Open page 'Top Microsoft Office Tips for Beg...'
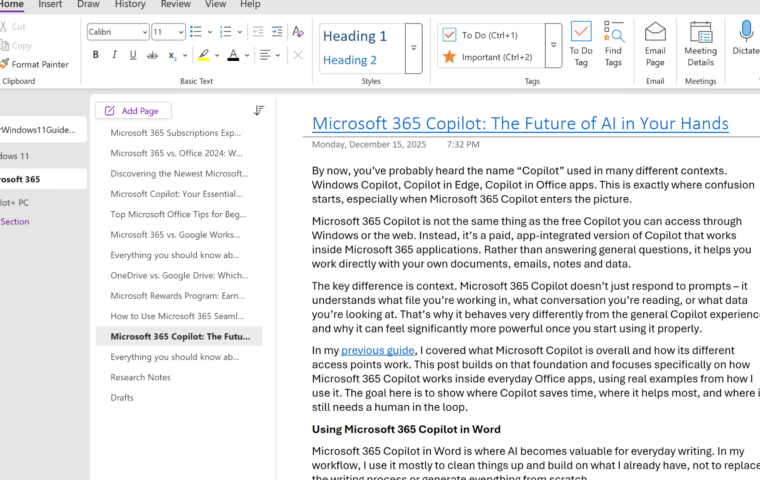This screenshot has height=480, width=760. [x=178, y=214]
